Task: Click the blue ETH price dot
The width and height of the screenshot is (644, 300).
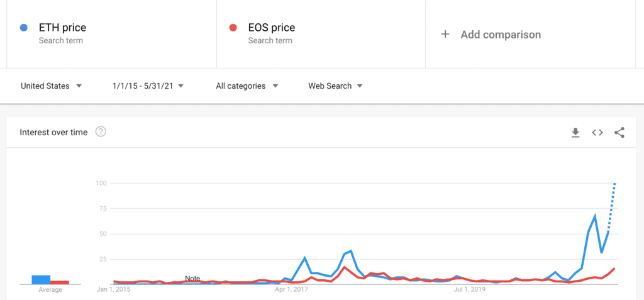Action: [24, 28]
